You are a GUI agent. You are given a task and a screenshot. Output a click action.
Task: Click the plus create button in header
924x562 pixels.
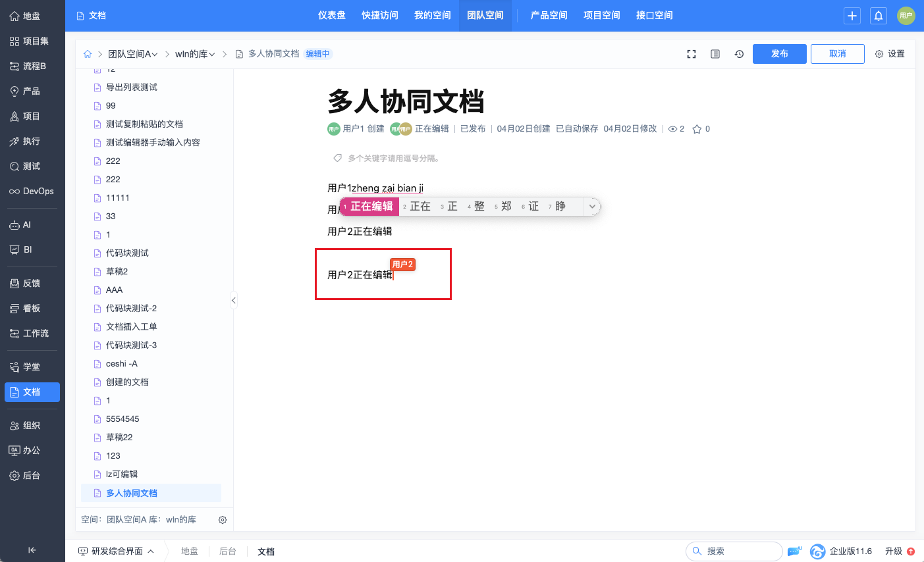click(x=852, y=16)
